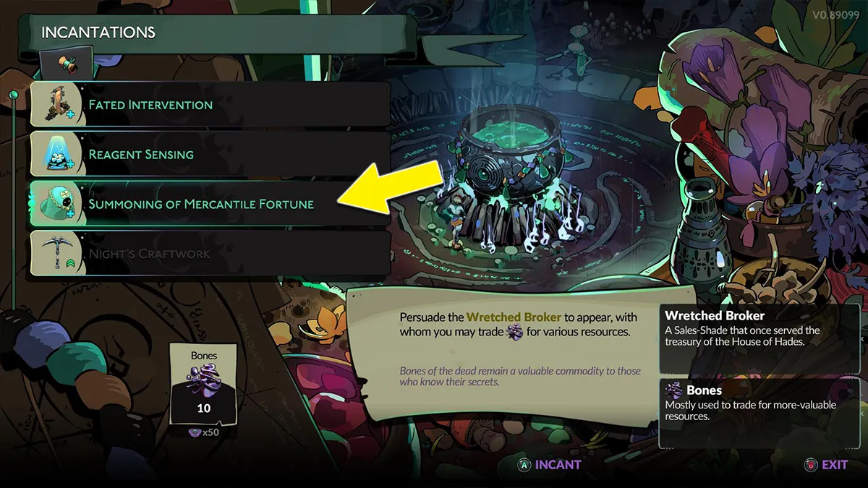Click the B button Exit icon

tap(811, 465)
